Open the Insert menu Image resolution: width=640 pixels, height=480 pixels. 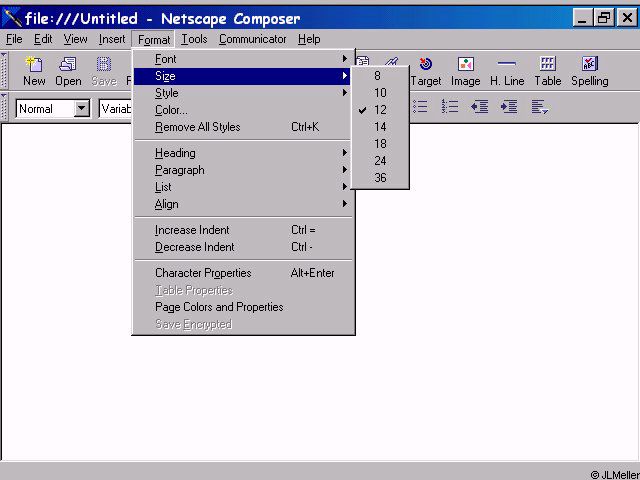(x=112, y=39)
